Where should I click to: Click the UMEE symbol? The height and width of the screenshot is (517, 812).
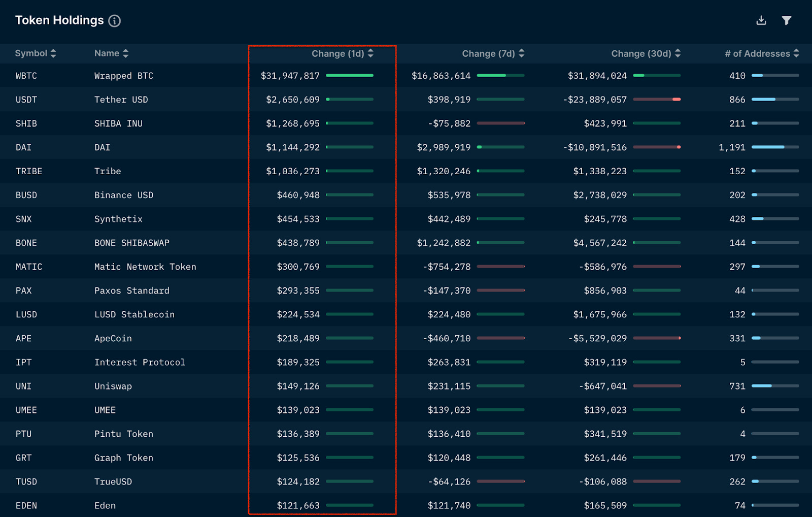[26, 410]
